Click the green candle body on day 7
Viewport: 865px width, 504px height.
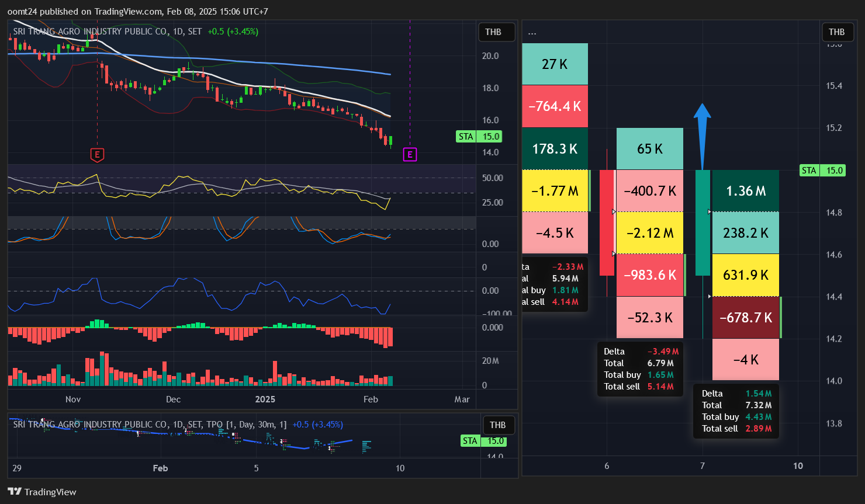703,223
